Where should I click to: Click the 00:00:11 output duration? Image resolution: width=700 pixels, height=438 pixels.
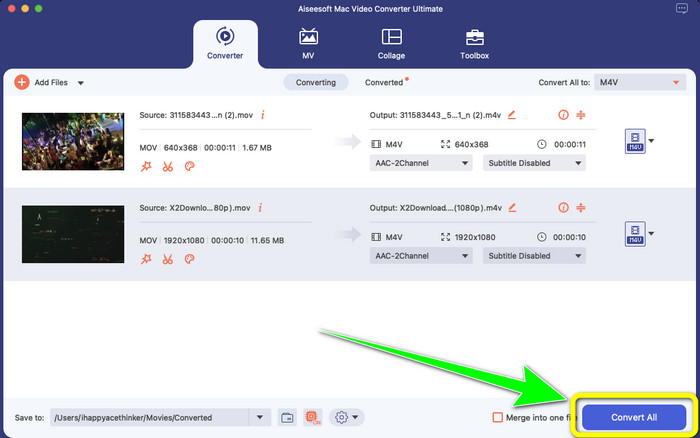(570, 144)
